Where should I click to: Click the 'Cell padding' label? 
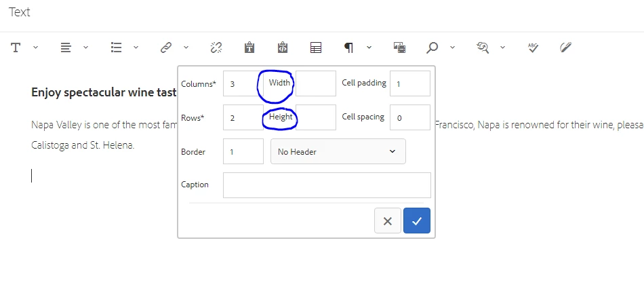coord(364,83)
